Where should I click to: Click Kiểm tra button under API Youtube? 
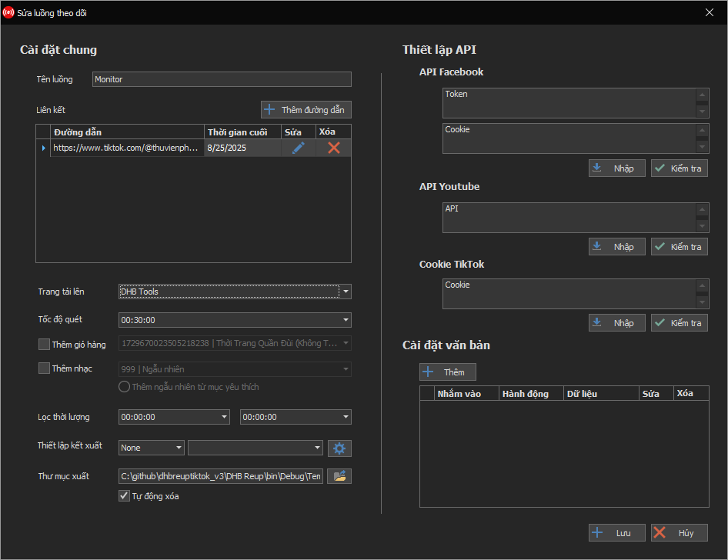pyautogui.click(x=680, y=247)
